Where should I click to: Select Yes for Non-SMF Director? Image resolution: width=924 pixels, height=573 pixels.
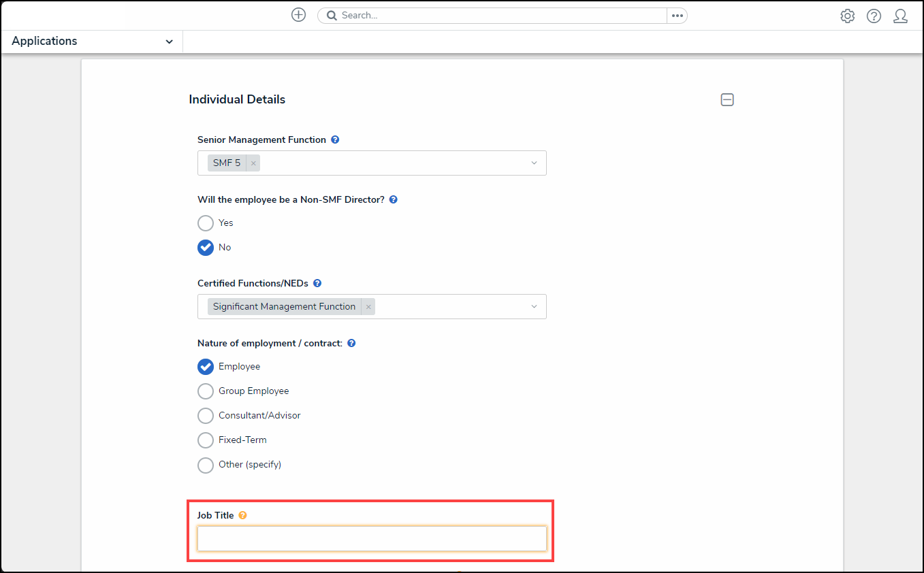[x=206, y=223]
